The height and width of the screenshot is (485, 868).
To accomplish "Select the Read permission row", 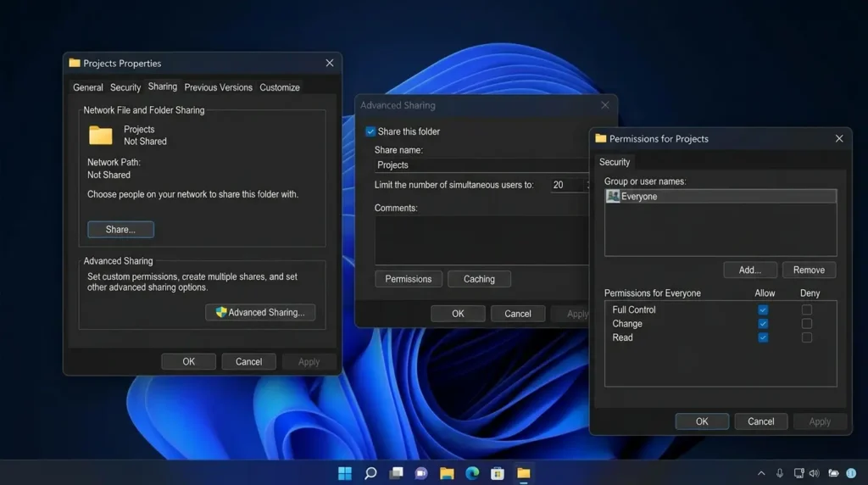I will tap(721, 337).
